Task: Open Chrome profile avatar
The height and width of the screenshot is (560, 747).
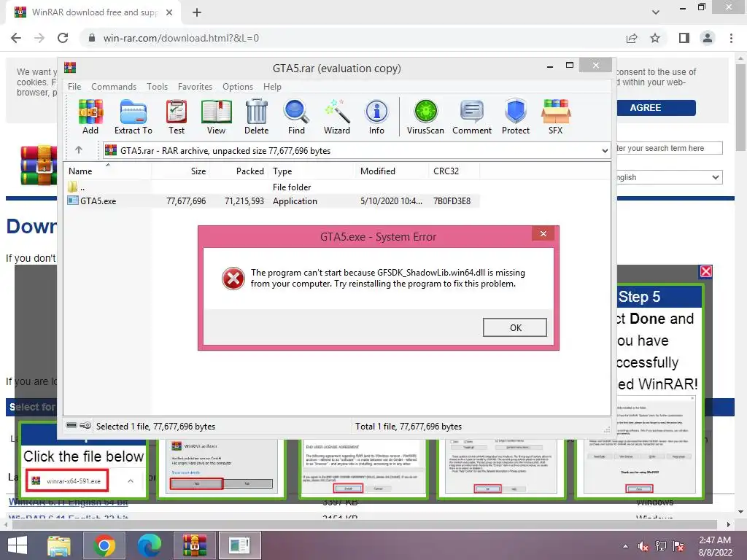Action: point(708,38)
